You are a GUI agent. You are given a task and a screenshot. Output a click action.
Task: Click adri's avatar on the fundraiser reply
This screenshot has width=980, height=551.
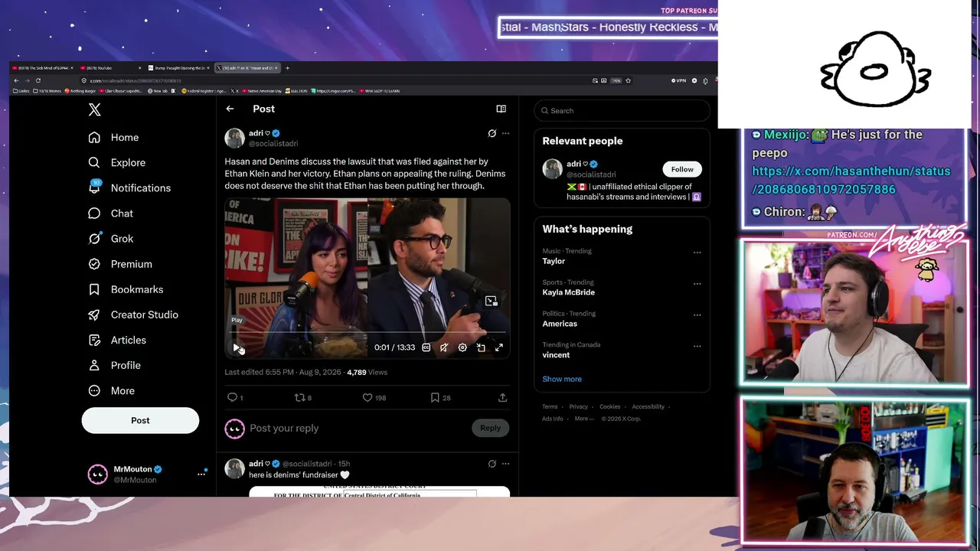click(234, 468)
